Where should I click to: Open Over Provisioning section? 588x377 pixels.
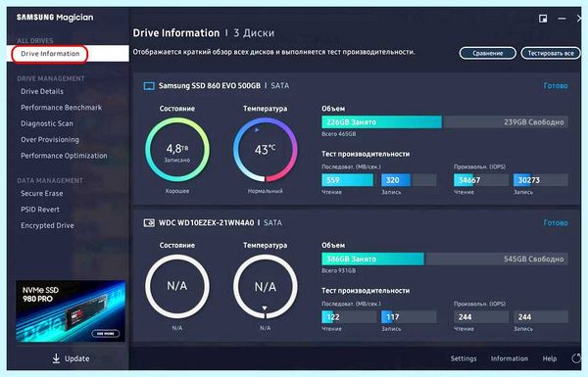pyautogui.click(x=50, y=140)
